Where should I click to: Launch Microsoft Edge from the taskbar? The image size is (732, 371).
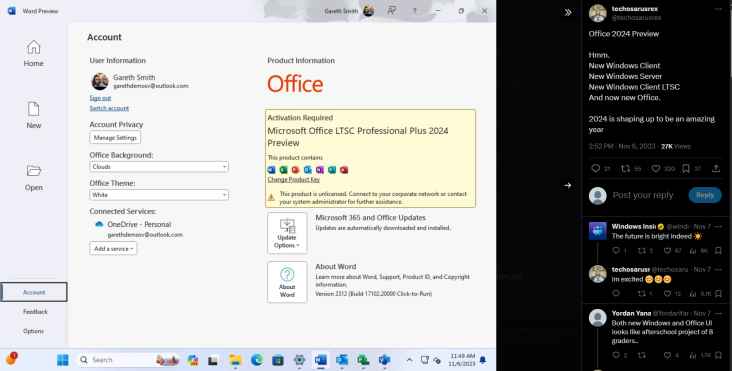pyautogui.click(x=257, y=360)
